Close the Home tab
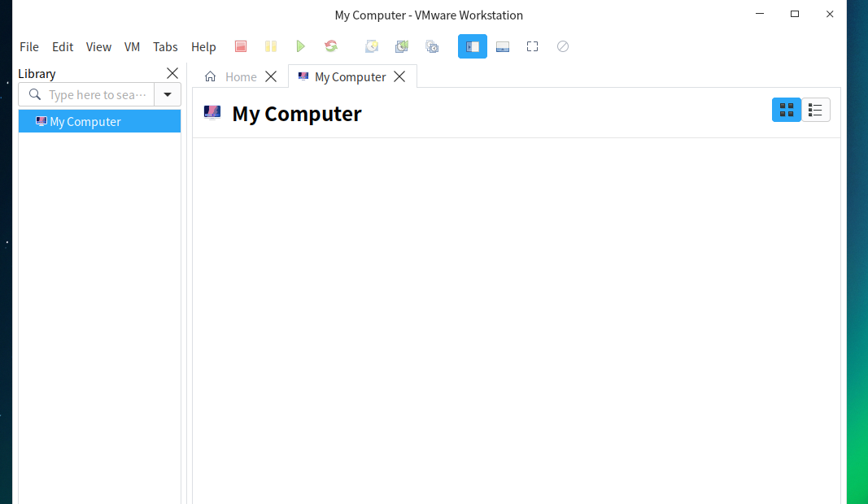The height and width of the screenshot is (504, 868). 271,77
